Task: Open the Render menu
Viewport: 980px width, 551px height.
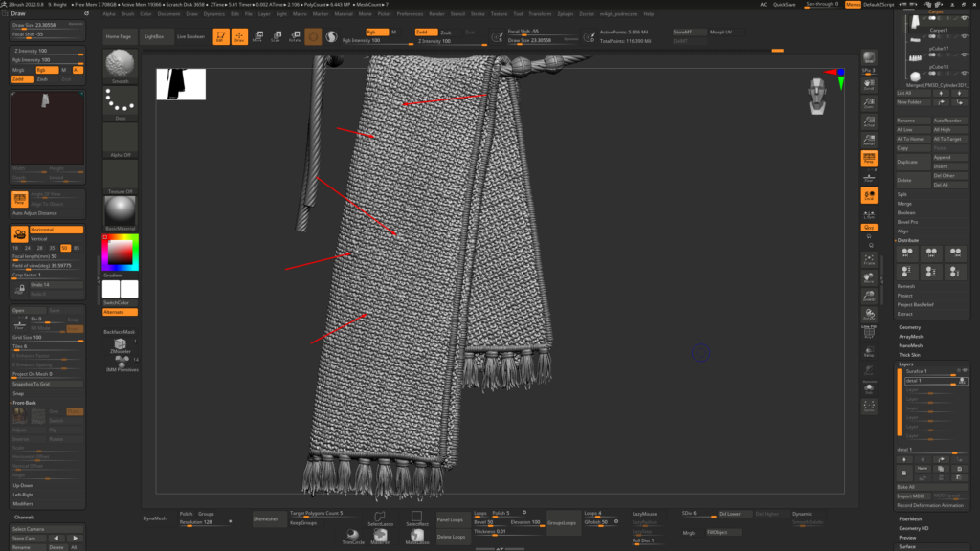Action: pos(436,14)
